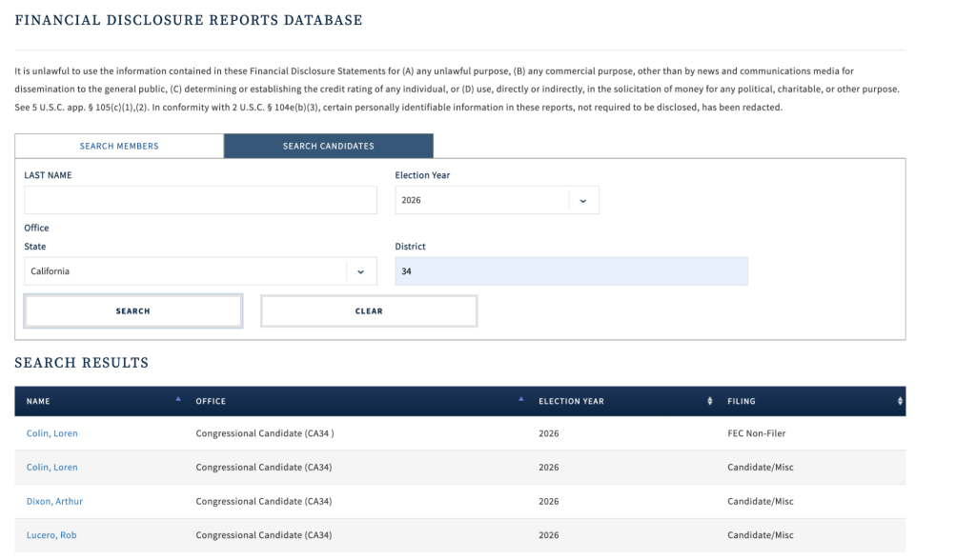The height and width of the screenshot is (560, 976).
Task: Click Candidate/Misc filing in Dixon, Arthur row
Action: point(761,501)
